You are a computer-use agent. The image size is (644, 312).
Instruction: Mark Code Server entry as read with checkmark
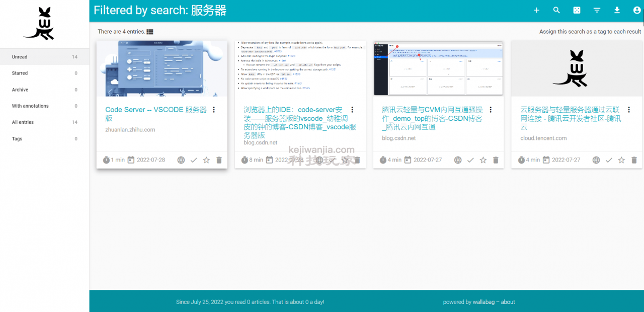pos(194,160)
